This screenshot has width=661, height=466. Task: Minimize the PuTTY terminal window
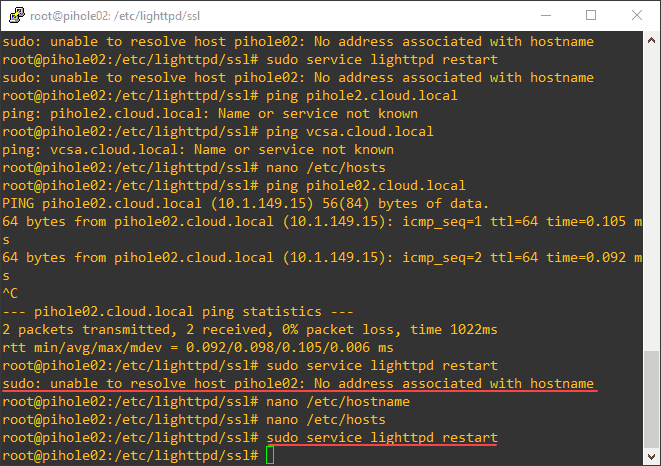tap(546, 16)
